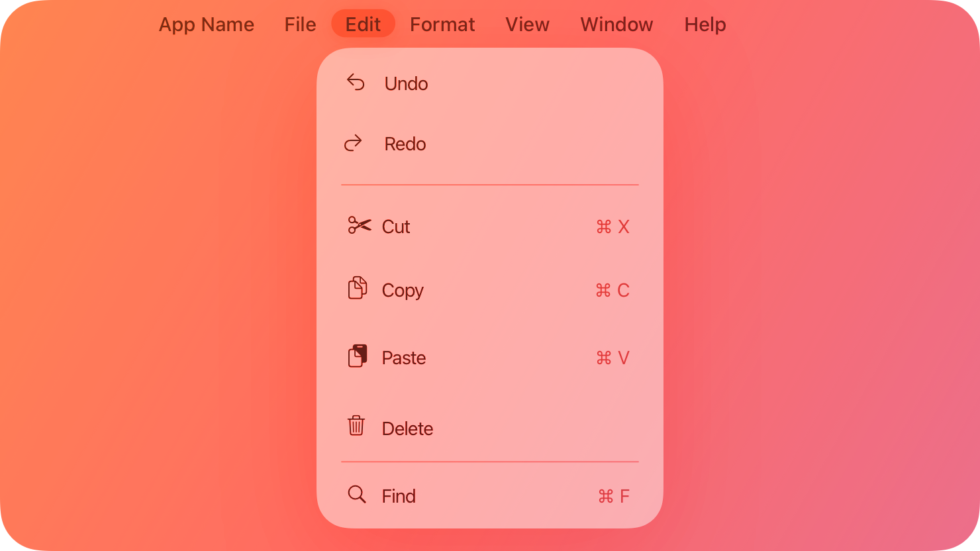Click the Copy pages icon
980x551 pixels.
(357, 289)
